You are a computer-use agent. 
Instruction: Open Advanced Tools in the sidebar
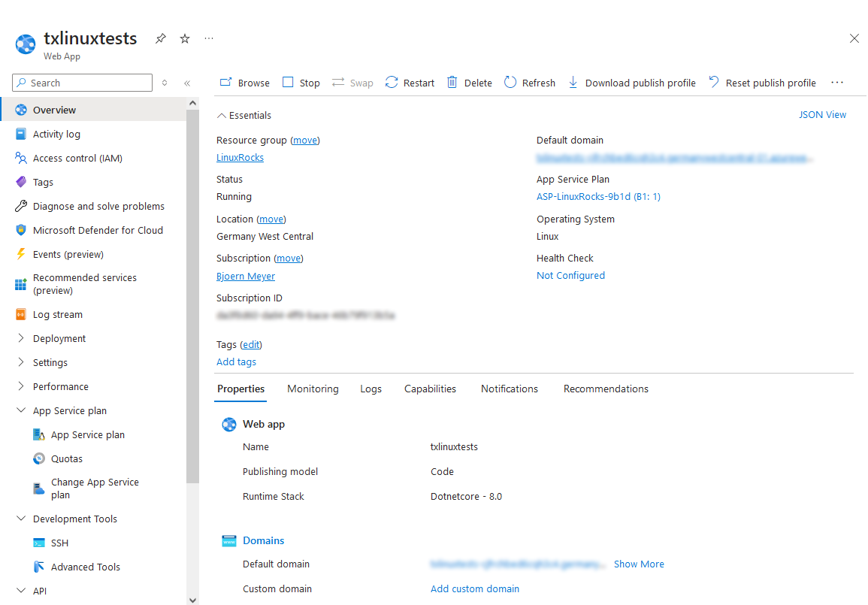pos(84,567)
